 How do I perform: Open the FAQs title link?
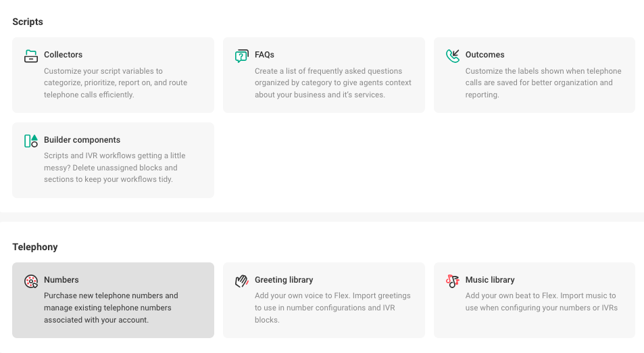coord(264,55)
